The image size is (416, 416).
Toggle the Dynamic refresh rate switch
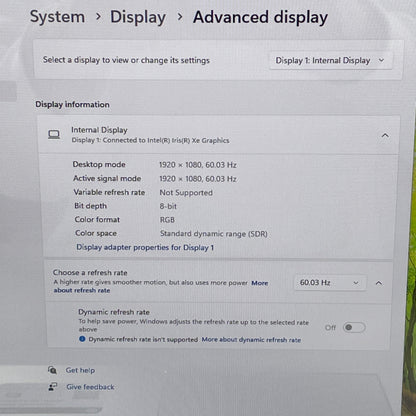(354, 327)
